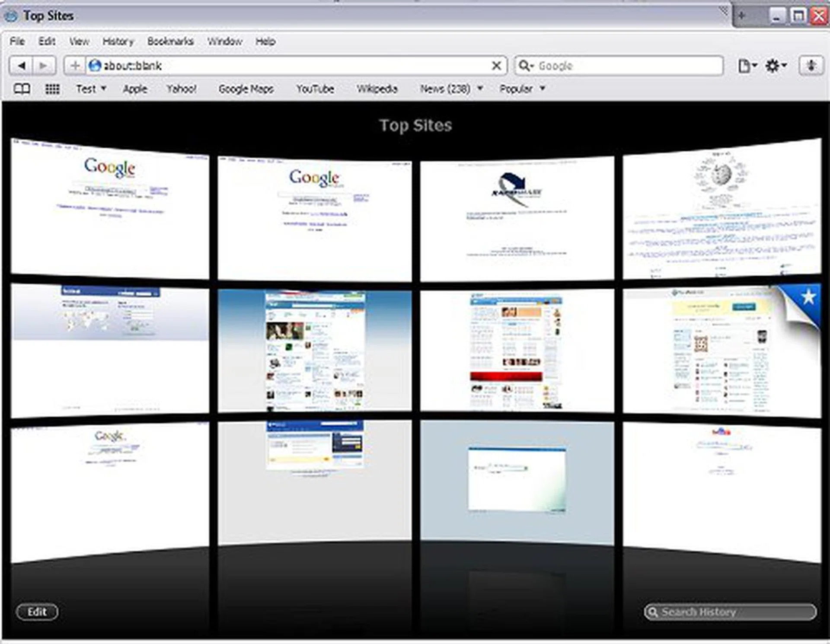
Task: Click the Forward navigation arrow
Action: click(x=44, y=66)
